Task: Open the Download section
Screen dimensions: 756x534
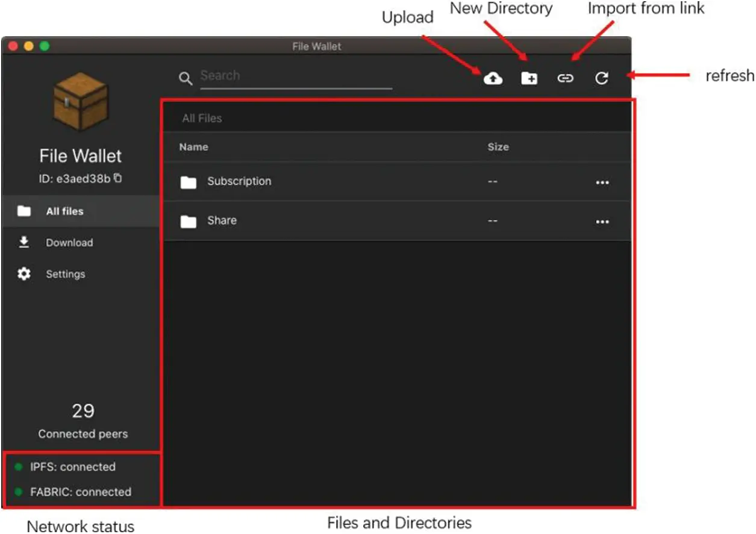Action: tap(81, 243)
